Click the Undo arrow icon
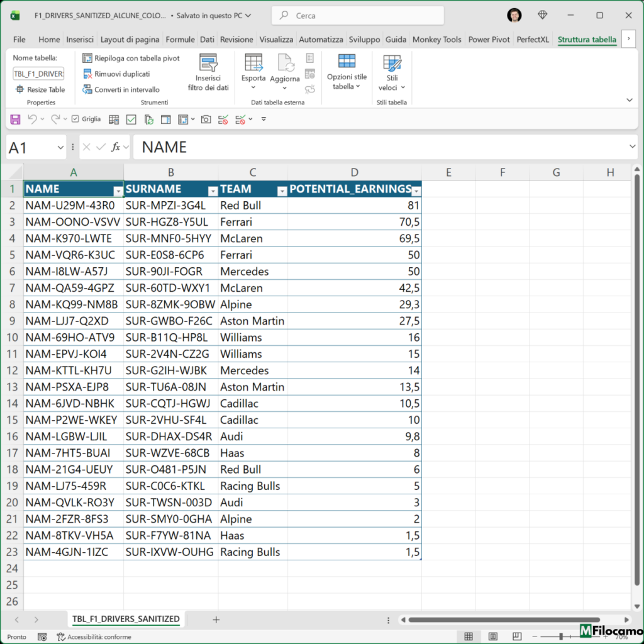The image size is (644, 644). click(x=32, y=119)
